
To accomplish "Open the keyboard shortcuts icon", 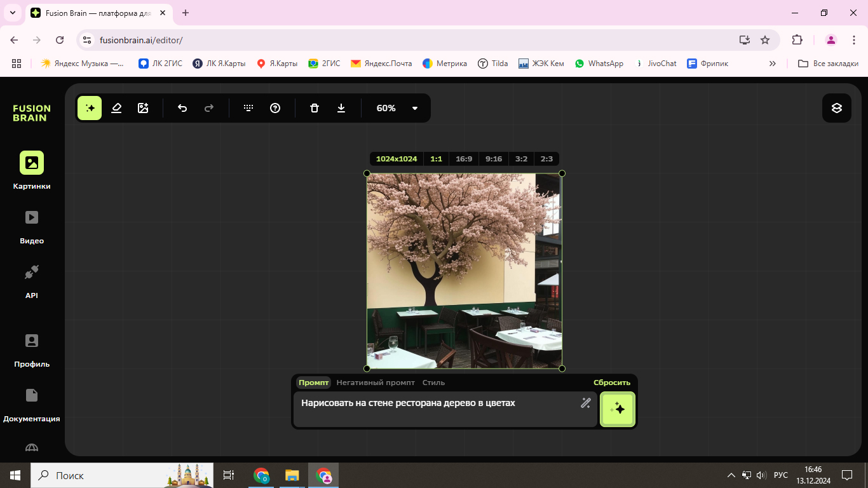I will [x=248, y=108].
